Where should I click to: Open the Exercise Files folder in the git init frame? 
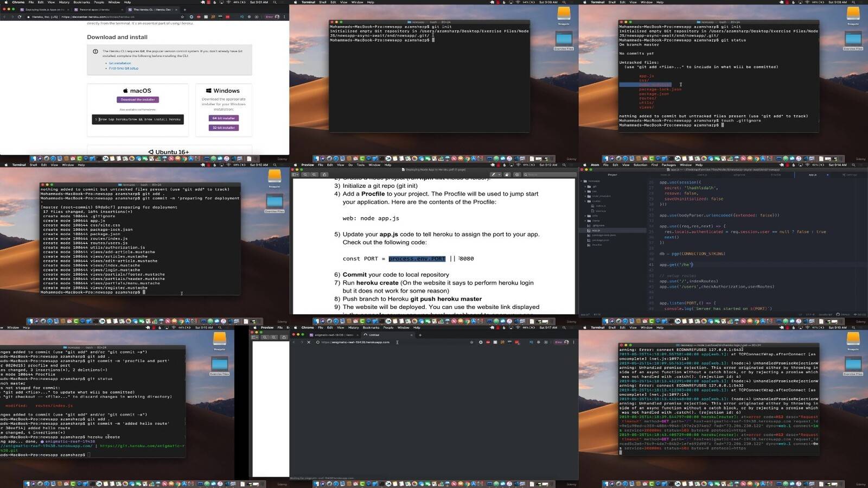[564, 41]
